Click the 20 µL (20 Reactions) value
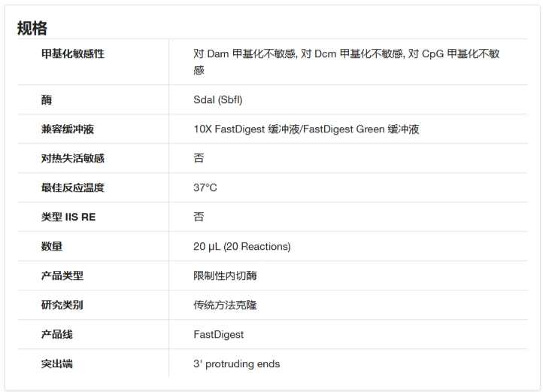 coord(241,247)
